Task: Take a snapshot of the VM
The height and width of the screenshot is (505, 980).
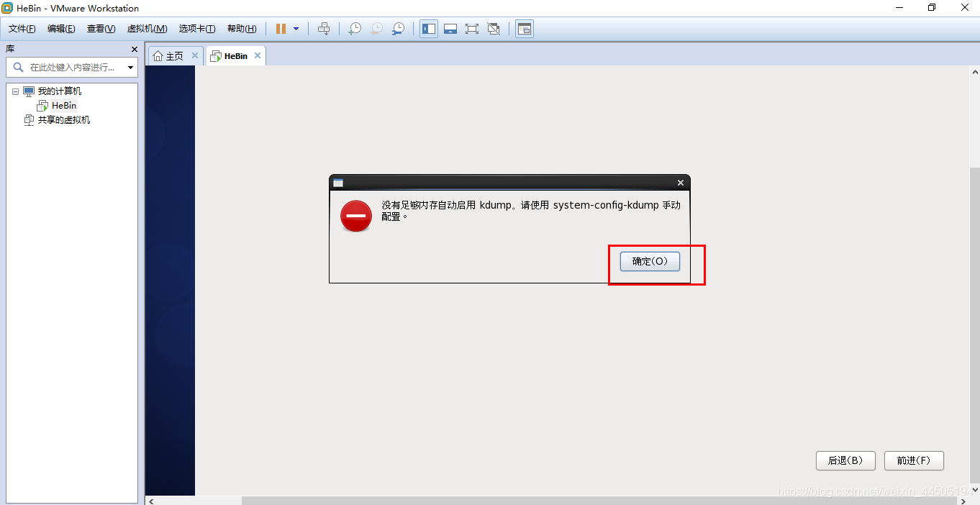Action: (355, 29)
